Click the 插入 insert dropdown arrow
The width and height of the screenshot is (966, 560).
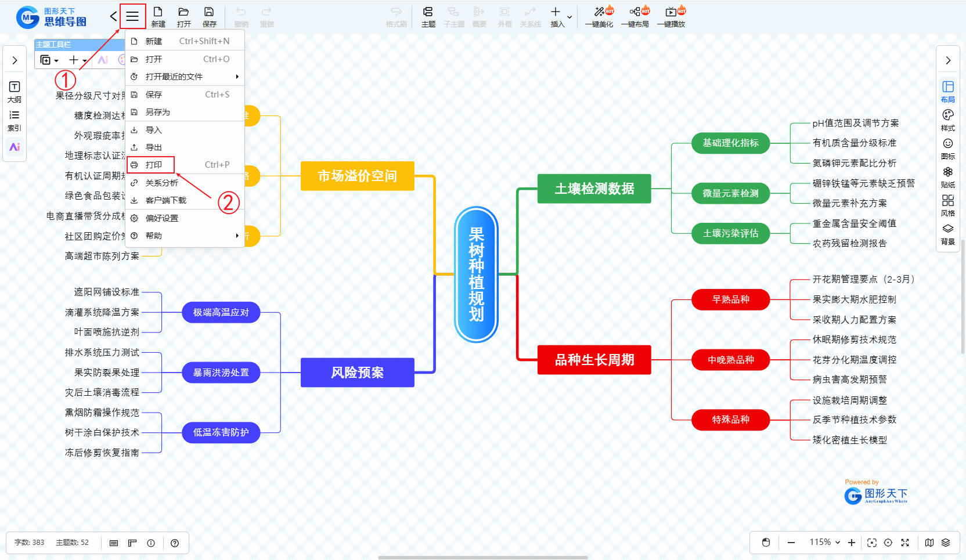point(569,17)
